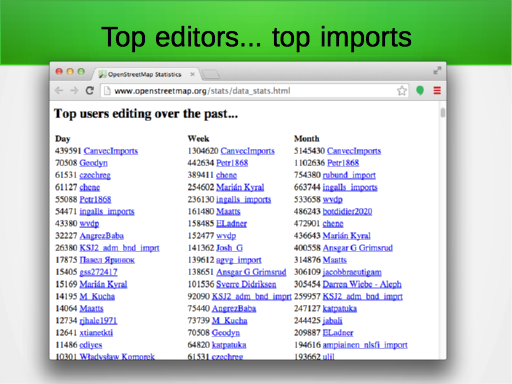The height and width of the screenshot is (384, 512).
Task: Close the OpenStreetMap Statistics tab
Action: 192,74
